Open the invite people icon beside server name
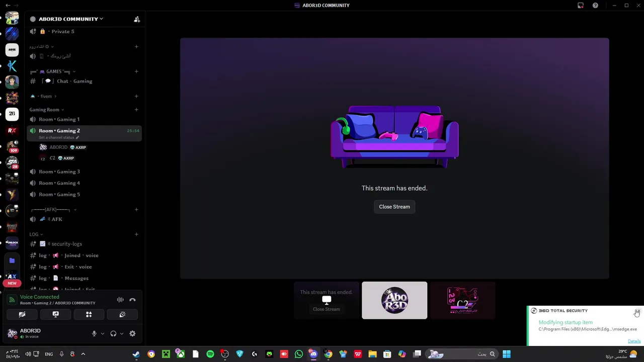This screenshot has height=362, width=644. pos(137,19)
